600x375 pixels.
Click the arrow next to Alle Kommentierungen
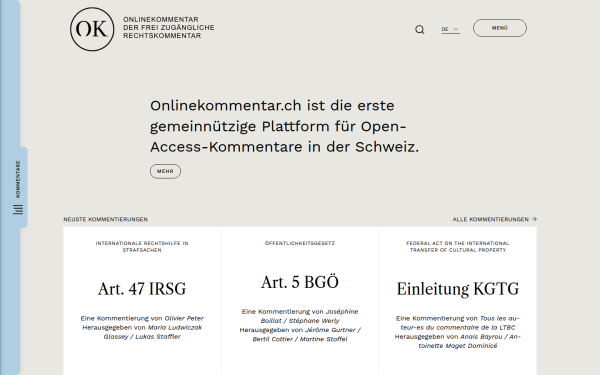pyautogui.click(x=535, y=219)
